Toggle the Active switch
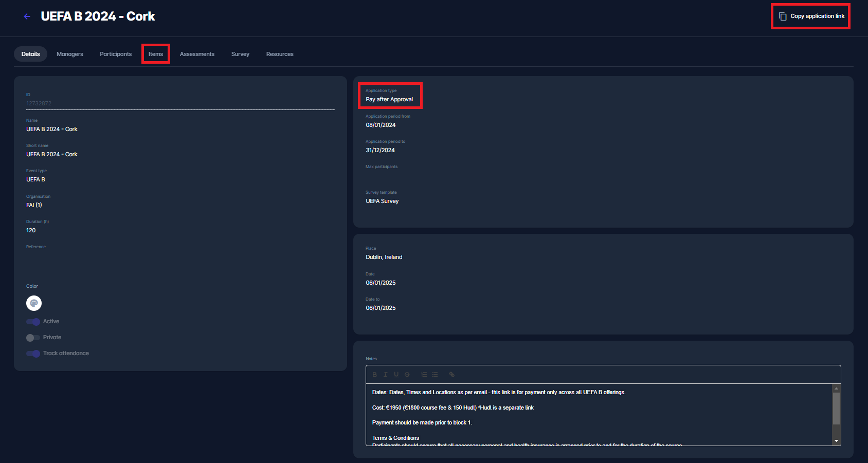Image resolution: width=868 pixels, height=463 pixels. [33, 322]
